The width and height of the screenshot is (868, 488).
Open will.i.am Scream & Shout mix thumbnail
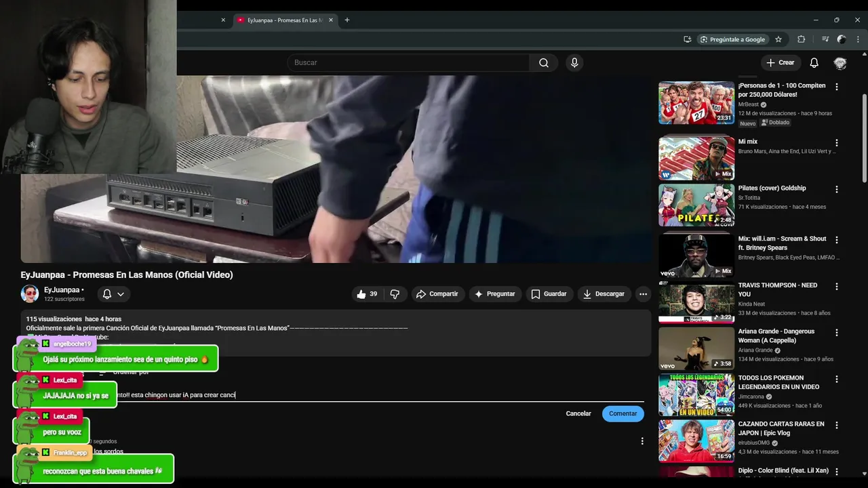coord(696,256)
